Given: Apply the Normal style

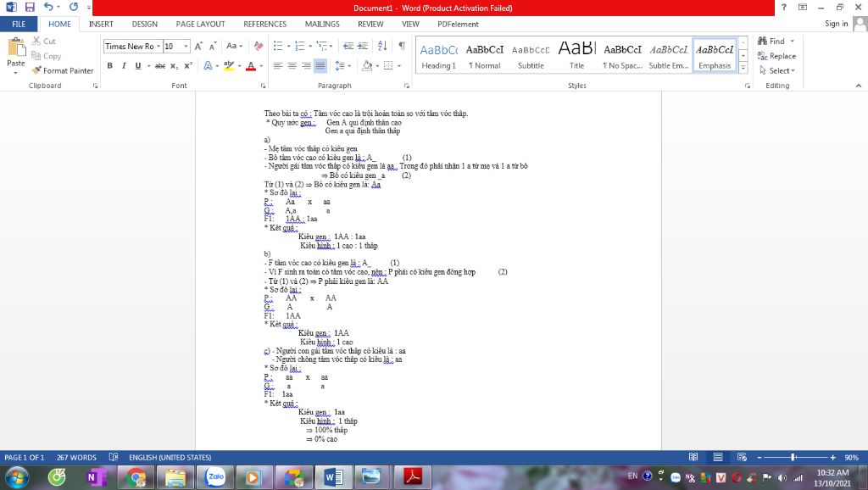Looking at the screenshot, I should [485, 56].
